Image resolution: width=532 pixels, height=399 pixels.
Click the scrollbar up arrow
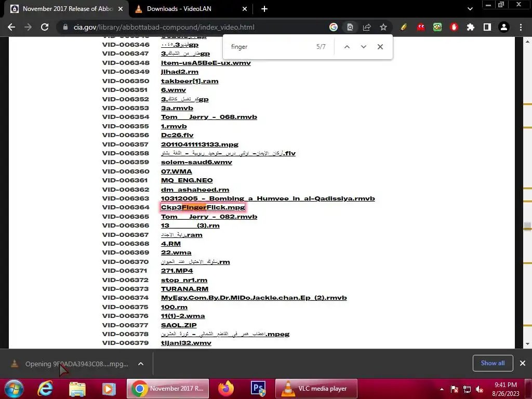[527, 42]
